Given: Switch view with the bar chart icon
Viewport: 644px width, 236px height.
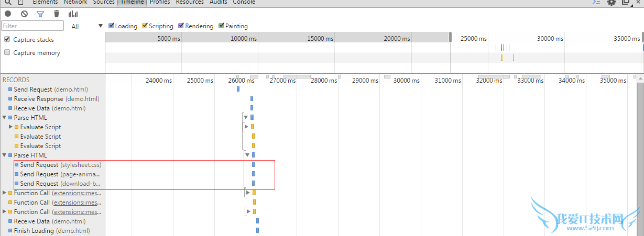Looking at the screenshot, I should point(73,14).
